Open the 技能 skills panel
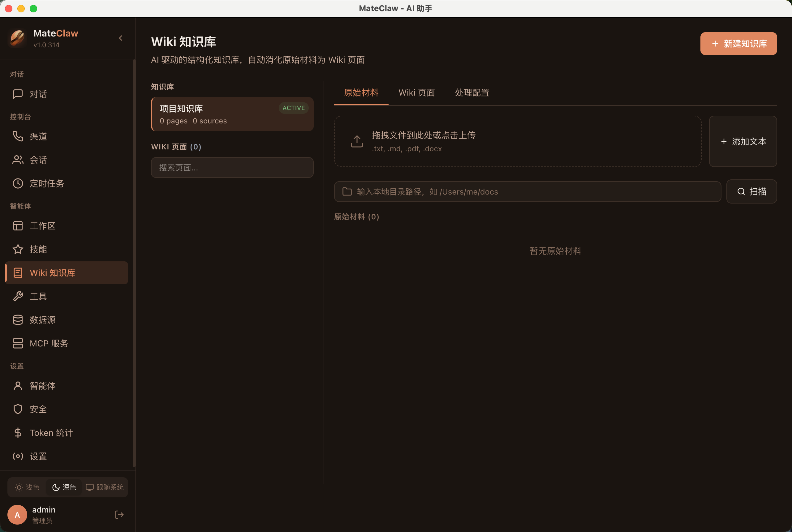The width and height of the screenshot is (792, 532). tap(38, 249)
